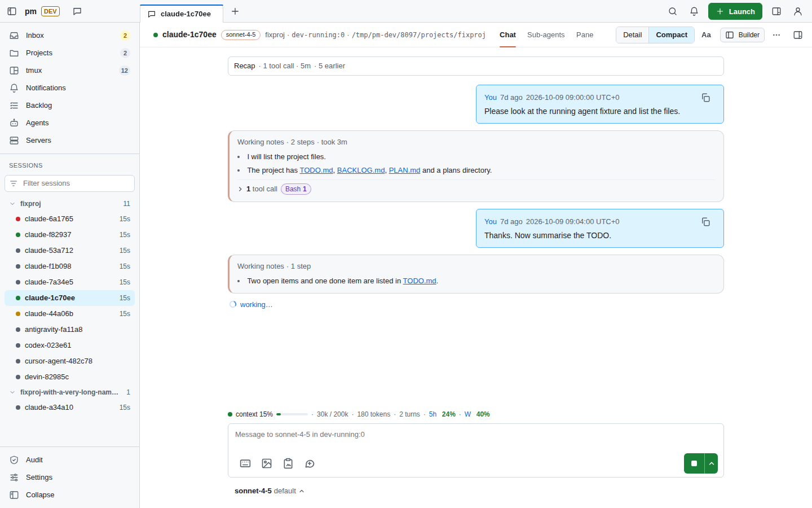812x508 pixels.
Task: Add a new tab with plus icon
Action: coord(235,11)
